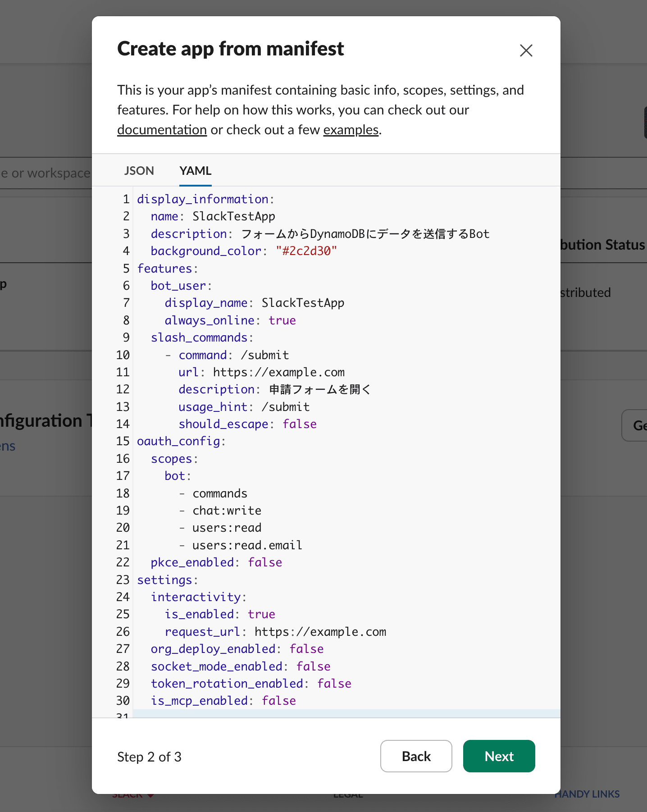
Task: Click the "#2c2d30" background color value
Action: (306, 251)
